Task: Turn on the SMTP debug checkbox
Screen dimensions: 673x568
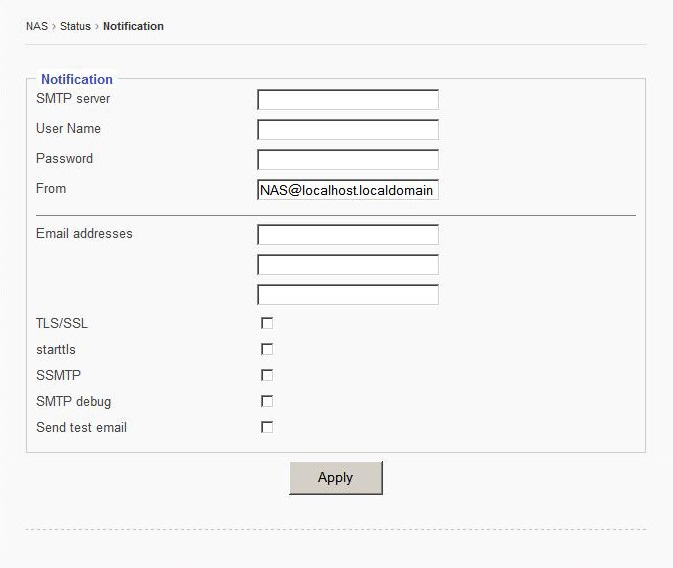Action: 267,401
